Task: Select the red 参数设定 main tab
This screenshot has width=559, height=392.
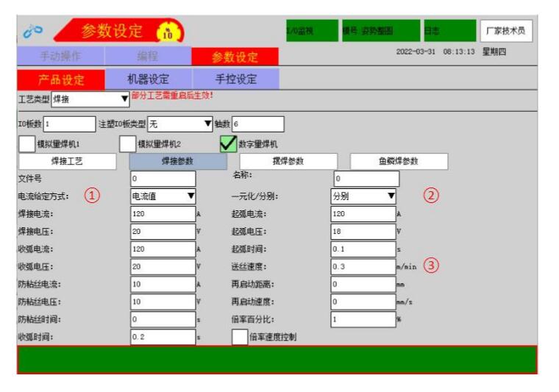Action: tap(235, 57)
